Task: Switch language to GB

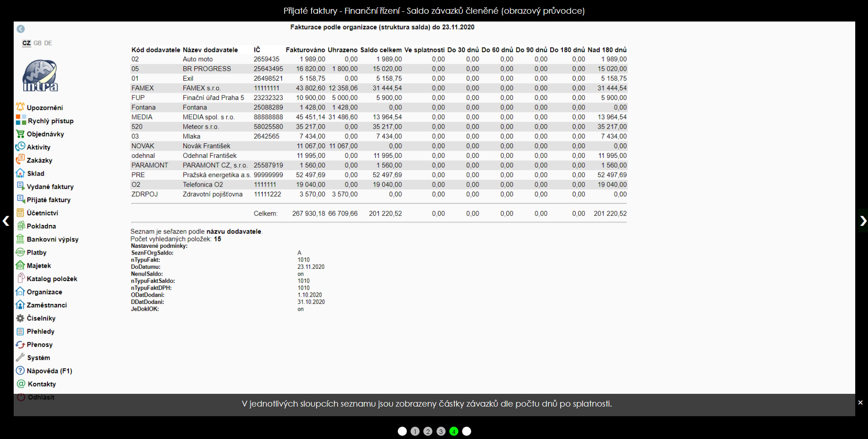Action: (x=37, y=43)
